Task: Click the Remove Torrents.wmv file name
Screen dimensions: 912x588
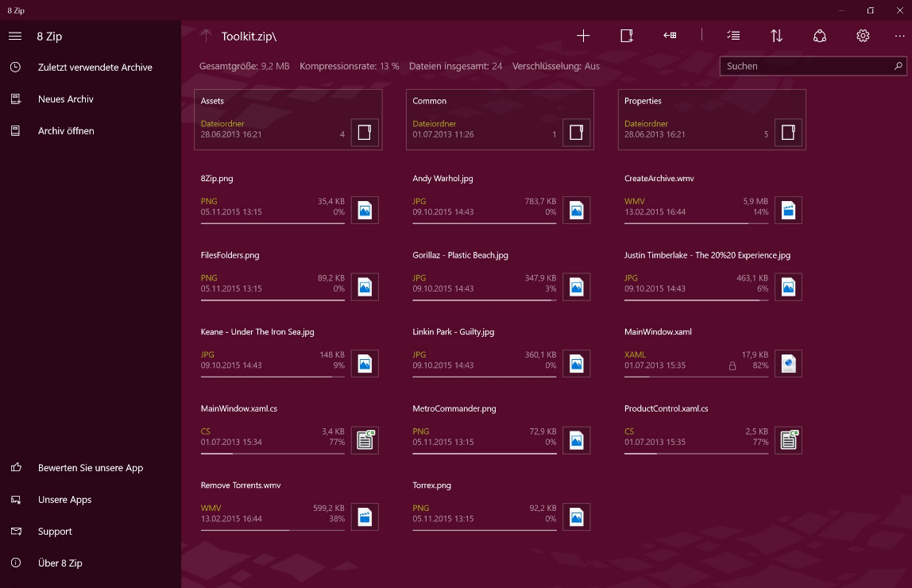Action: click(x=241, y=485)
